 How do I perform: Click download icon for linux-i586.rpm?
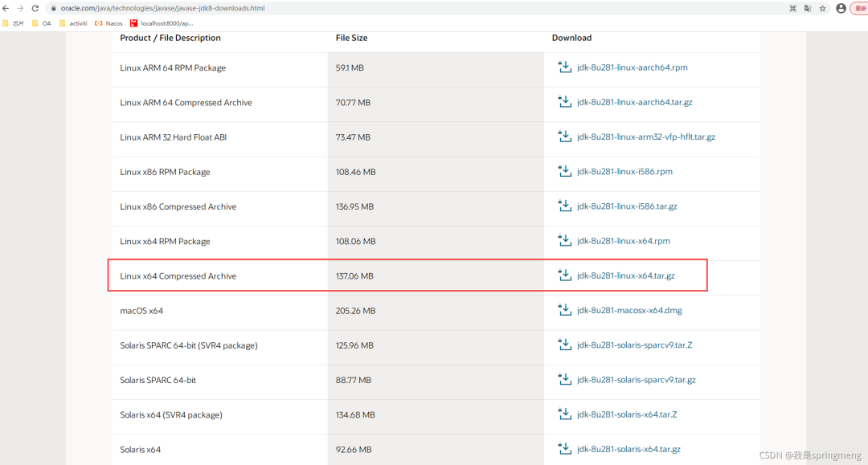[x=565, y=171]
